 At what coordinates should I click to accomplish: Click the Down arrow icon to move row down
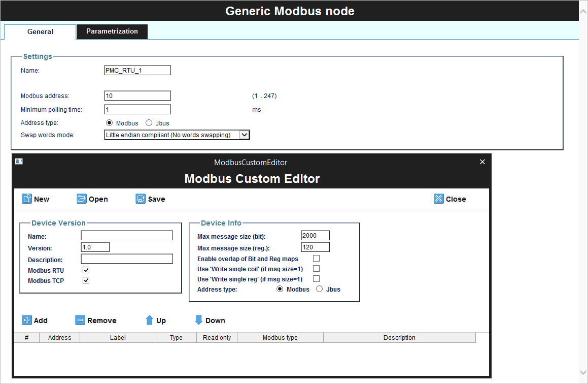pyautogui.click(x=198, y=320)
